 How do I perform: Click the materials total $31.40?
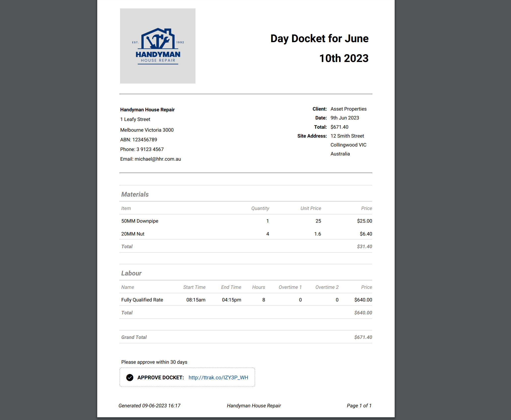click(364, 246)
